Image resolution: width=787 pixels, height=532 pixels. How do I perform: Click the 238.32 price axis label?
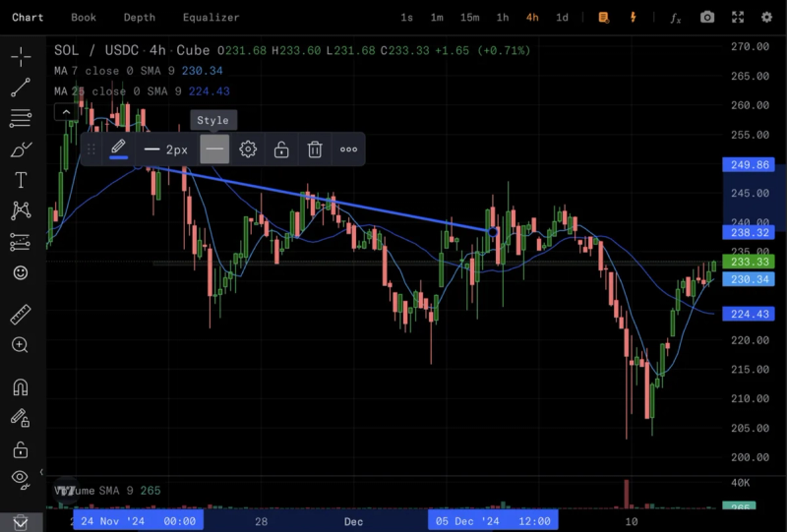point(749,232)
